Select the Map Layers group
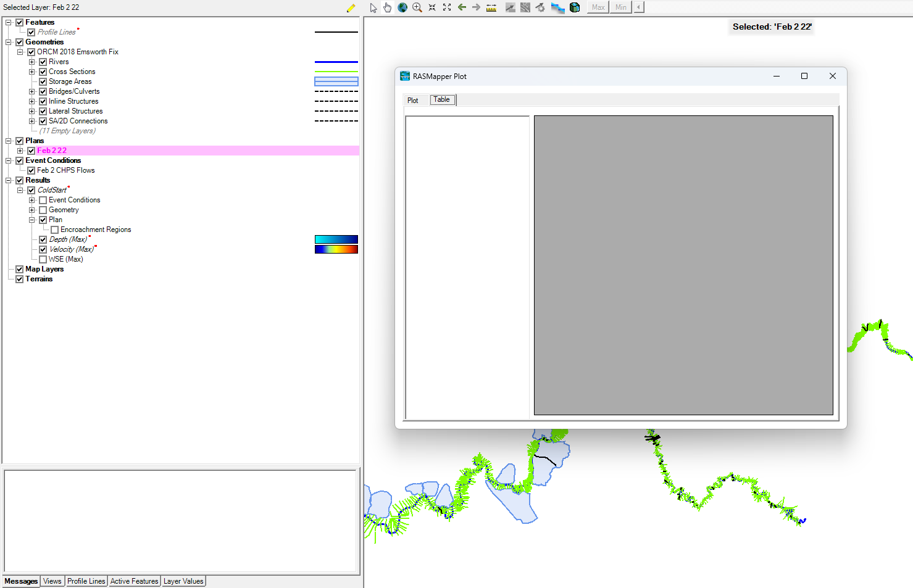This screenshot has width=913, height=588. pyautogui.click(x=44, y=269)
